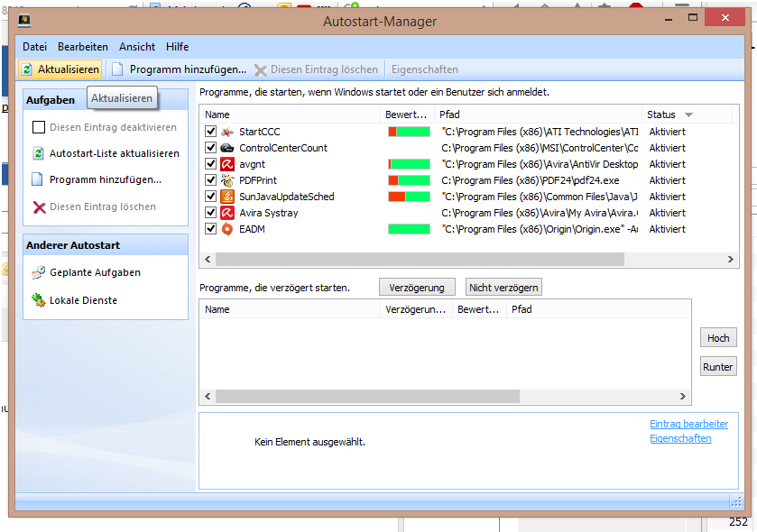Open the Ansicht menu
This screenshot has height=532, width=757.
[x=137, y=47]
